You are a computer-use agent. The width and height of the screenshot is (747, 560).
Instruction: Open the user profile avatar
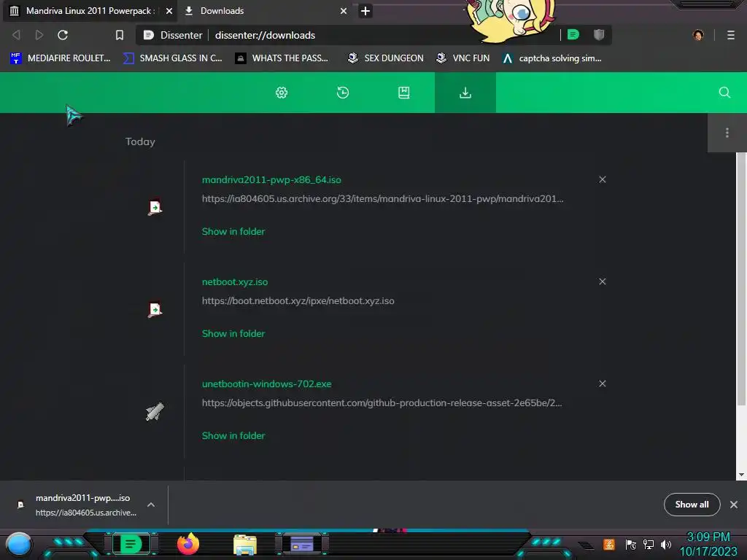point(698,35)
